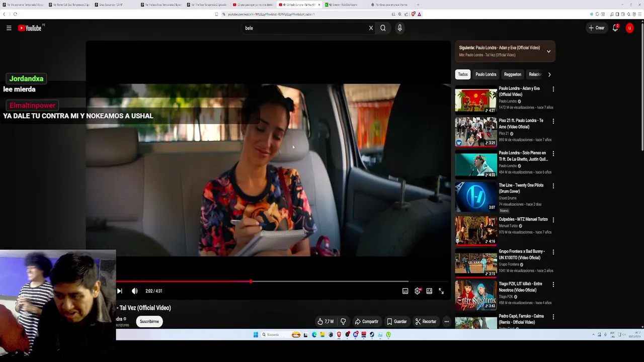Select the Reggaeton filter chip
Image resolution: width=644 pixels, height=362 pixels.
512,74
